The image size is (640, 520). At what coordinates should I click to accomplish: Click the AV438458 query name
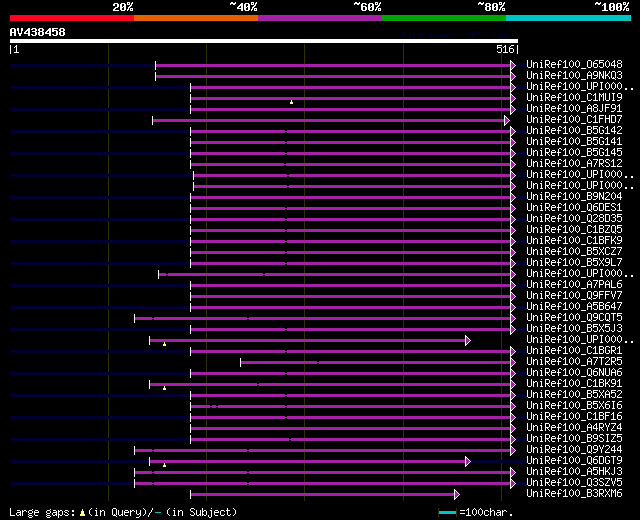(38, 32)
